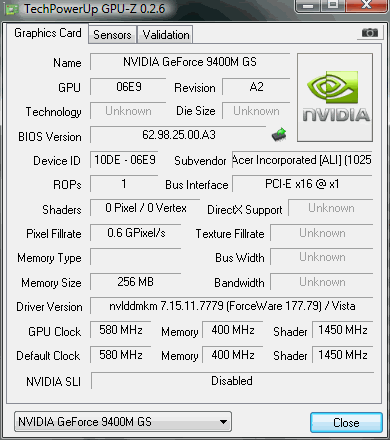Click the Device ID field 10DE - 06E9
Image resolution: width=390 pixels, height=440 pixels.
pyautogui.click(x=124, y=160)
